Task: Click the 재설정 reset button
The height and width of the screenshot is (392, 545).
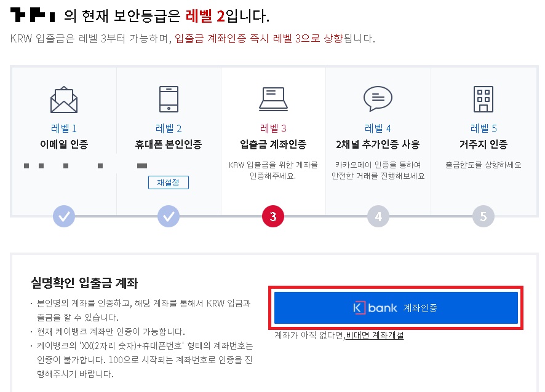Action: coord(168,182)
